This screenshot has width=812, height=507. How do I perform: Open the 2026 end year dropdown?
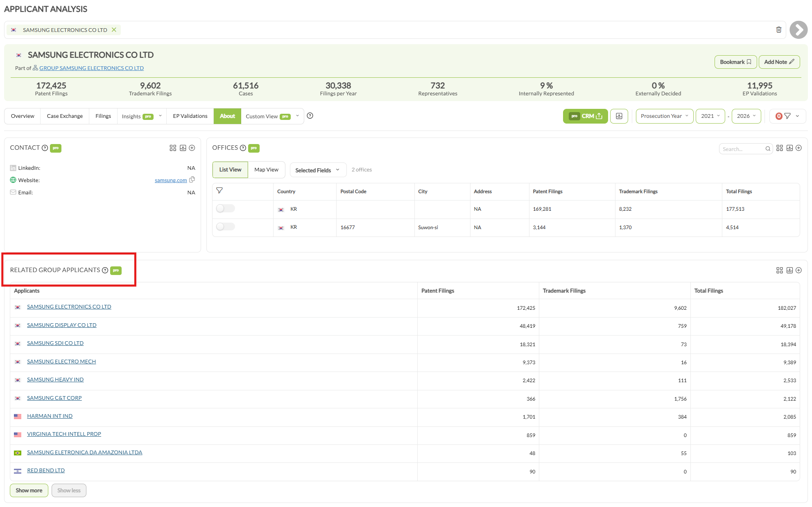tap(746, 116)
